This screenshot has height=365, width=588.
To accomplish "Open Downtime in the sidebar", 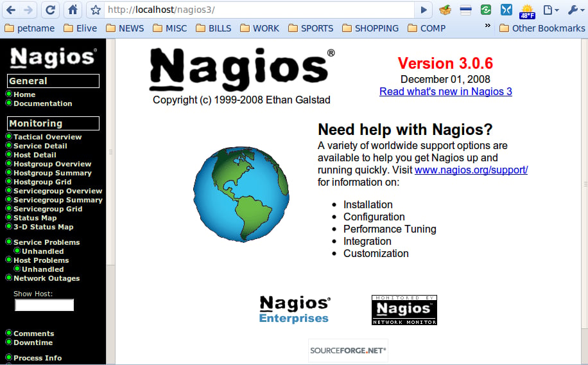I will (33, 343).
